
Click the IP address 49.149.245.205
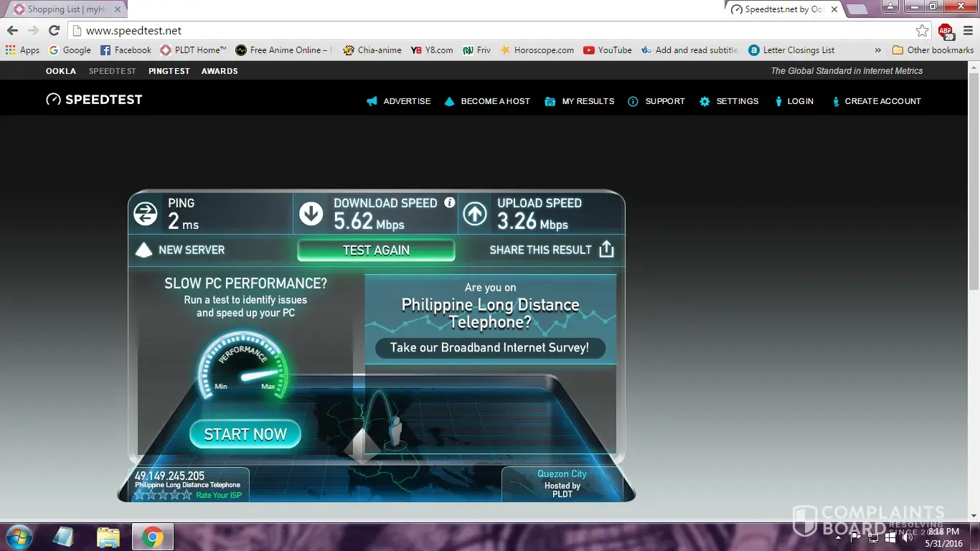point(169,476)
